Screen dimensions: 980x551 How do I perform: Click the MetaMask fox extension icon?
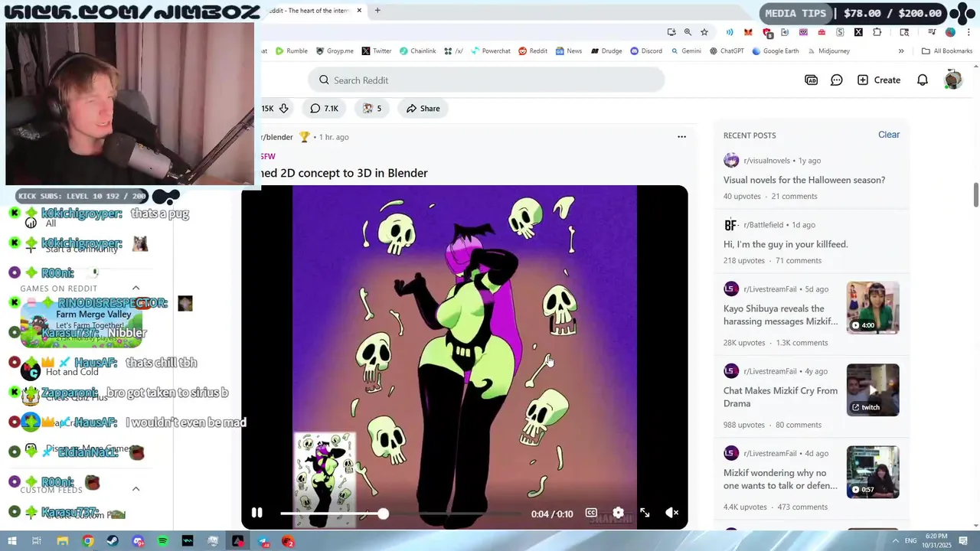click(x=748, y=32)
